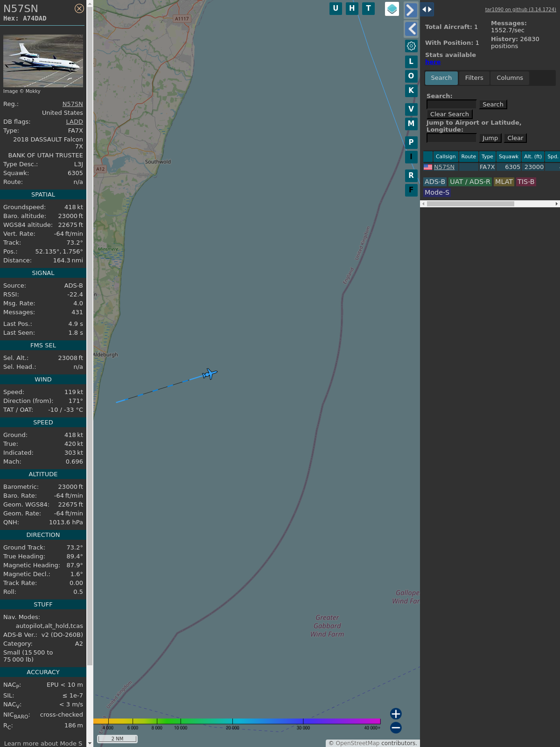Open the settings gear icon
The width and height of the screenshot is (560, 747).
tap(411, 46)
